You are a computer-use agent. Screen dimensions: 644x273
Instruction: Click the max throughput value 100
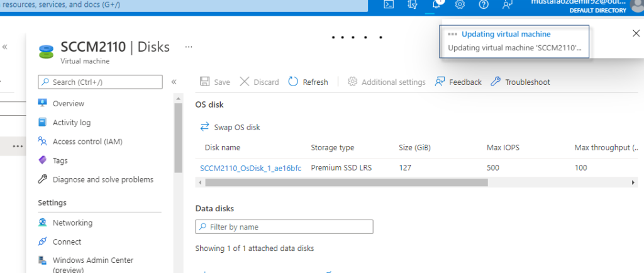[x=580, y=167]
